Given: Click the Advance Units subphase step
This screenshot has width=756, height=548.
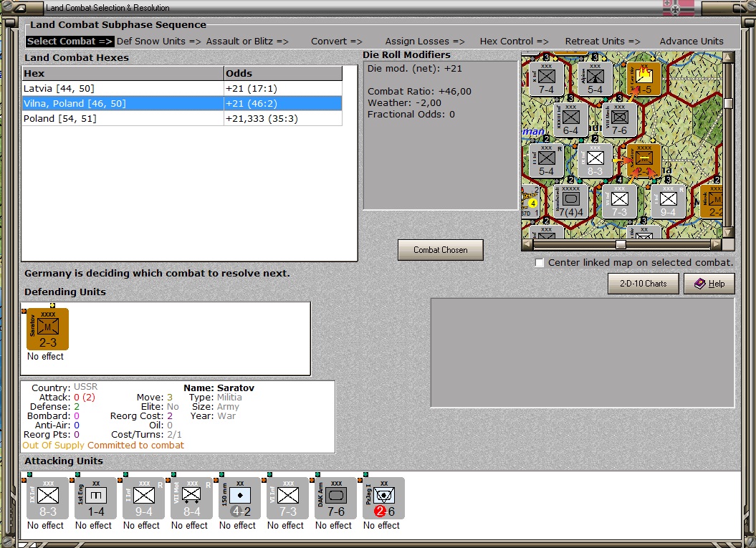Looking at the screenshot, I should coord(692,42).
